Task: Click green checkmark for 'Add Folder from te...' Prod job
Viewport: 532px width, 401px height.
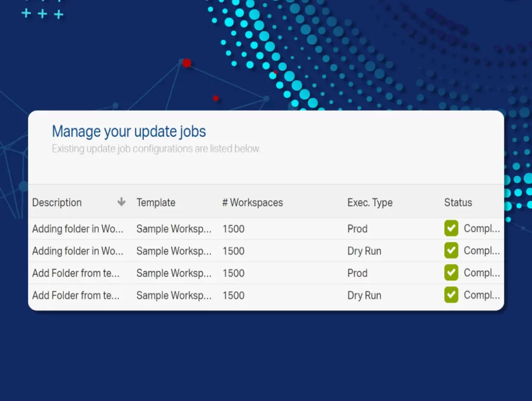Action: (x=451, y=273)
